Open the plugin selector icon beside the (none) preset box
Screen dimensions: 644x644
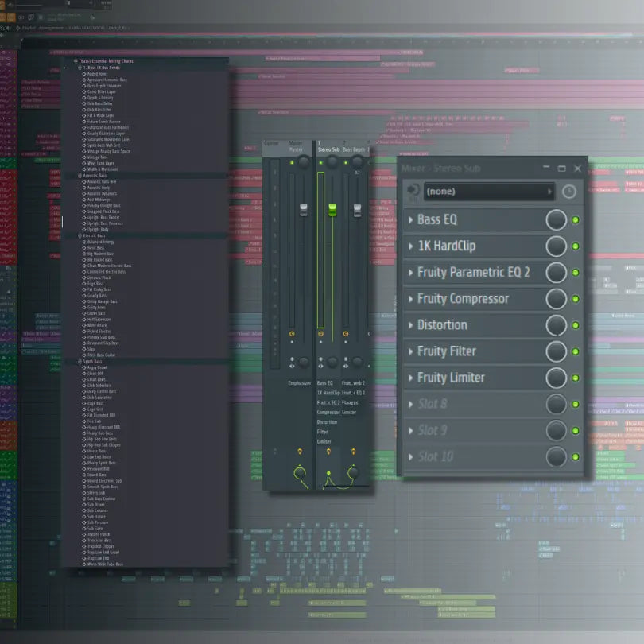(412, 190)
